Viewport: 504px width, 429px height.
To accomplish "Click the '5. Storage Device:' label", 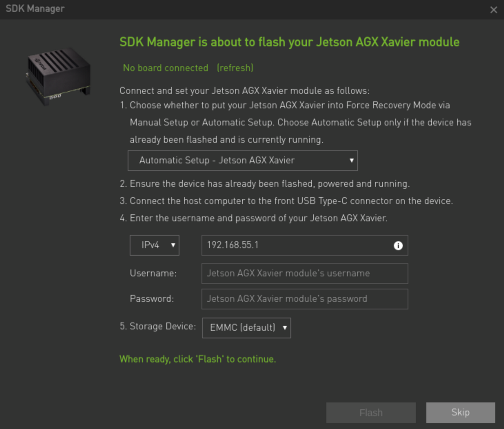I will click(x=158, y=326).
